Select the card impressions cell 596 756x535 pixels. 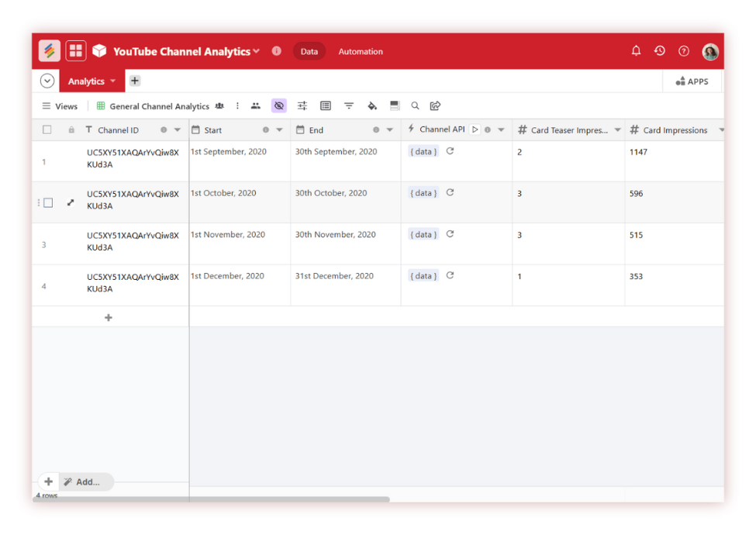click(674, 202)
